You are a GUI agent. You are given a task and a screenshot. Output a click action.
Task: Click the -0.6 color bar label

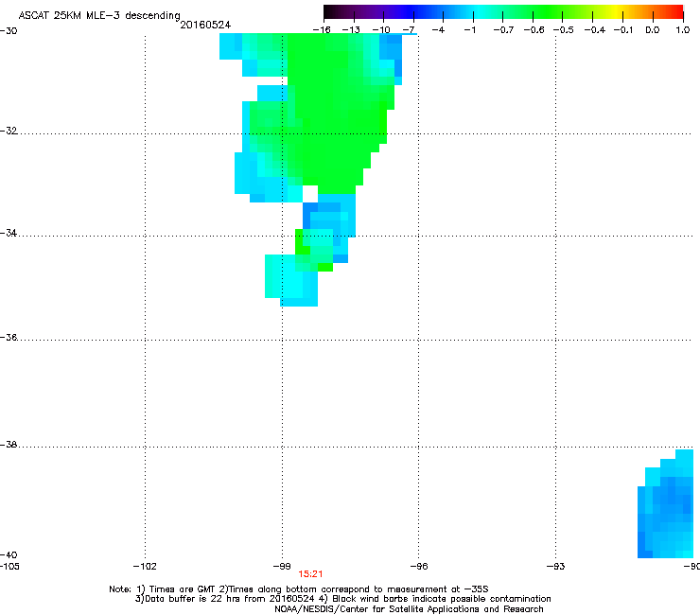(x=534, y=30)
